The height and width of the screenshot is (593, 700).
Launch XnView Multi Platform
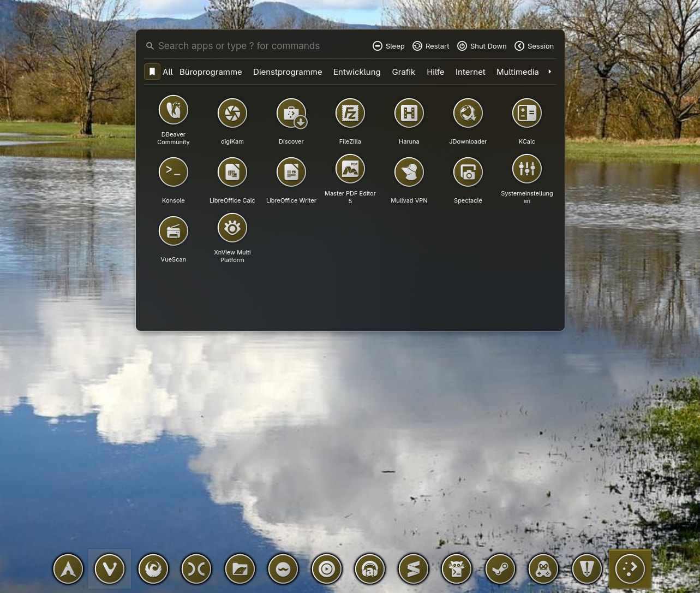[232, 228]
